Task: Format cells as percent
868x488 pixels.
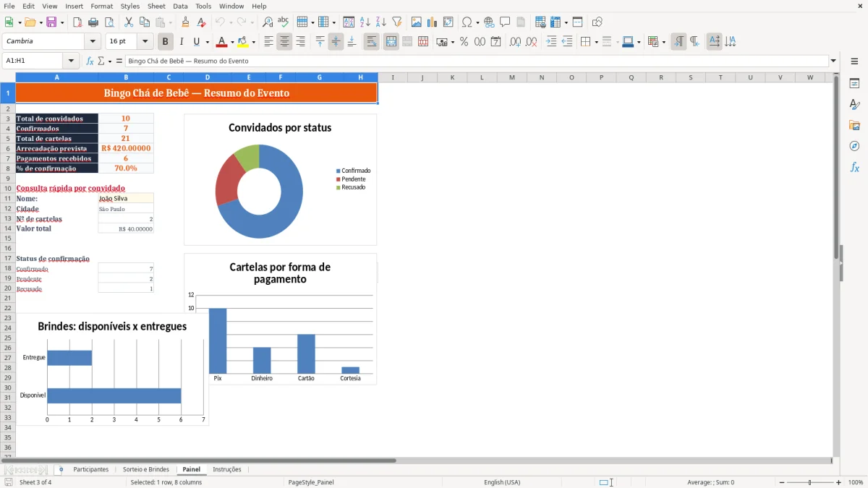Action: pos(464,42)
